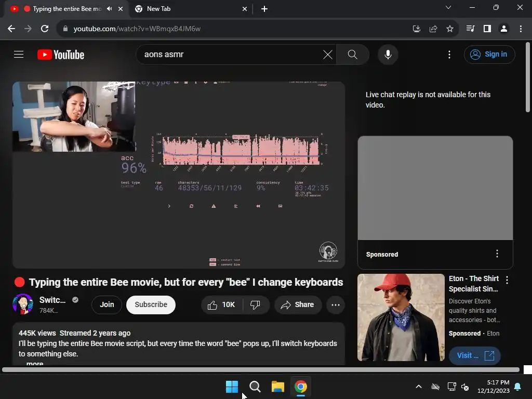The width and height of the screenshot is (532, 399).
Task: Open File Explorer from the taskbar
Action: (x=277, y=387)
